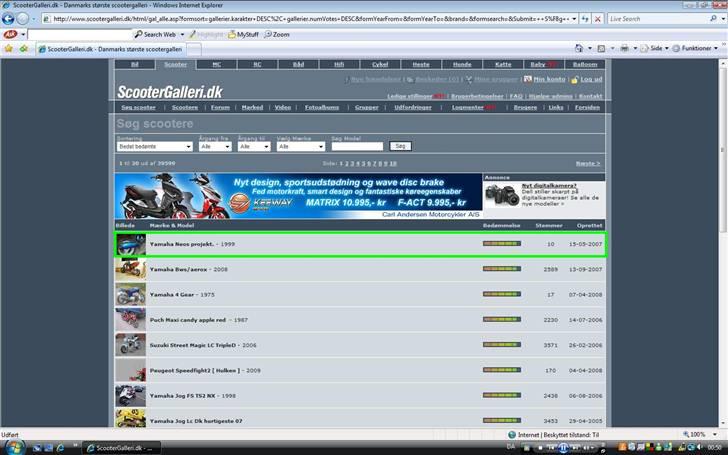The image size is (728, 455).
Task: Click the Log ud link
Action: click(589, 79)
